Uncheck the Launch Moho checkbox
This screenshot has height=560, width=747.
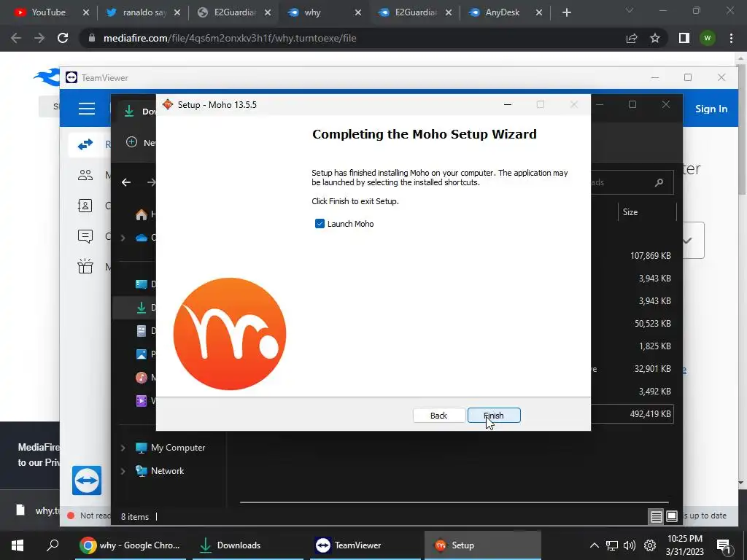320,224
